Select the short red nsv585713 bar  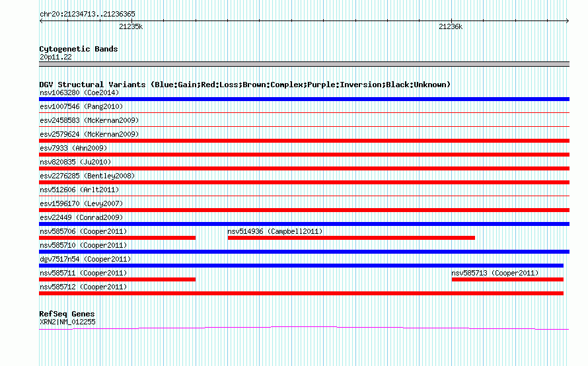click(x=508, y=279)
